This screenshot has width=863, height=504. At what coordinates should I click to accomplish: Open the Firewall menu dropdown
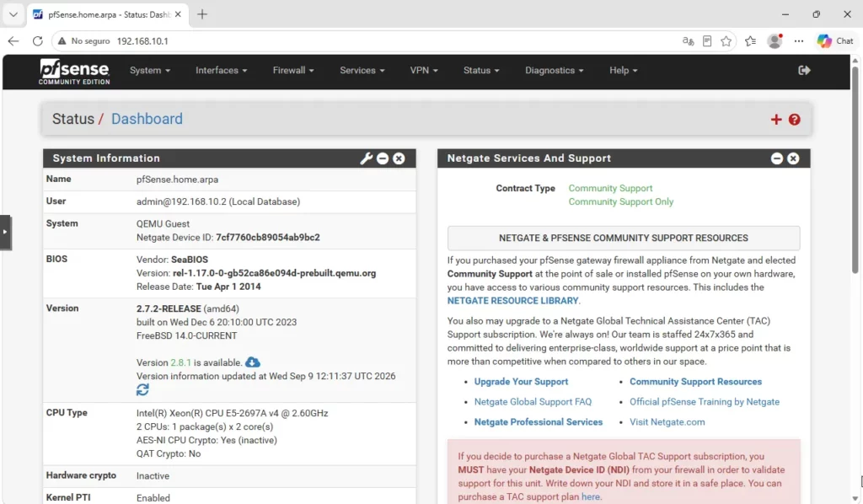point(293,71)
